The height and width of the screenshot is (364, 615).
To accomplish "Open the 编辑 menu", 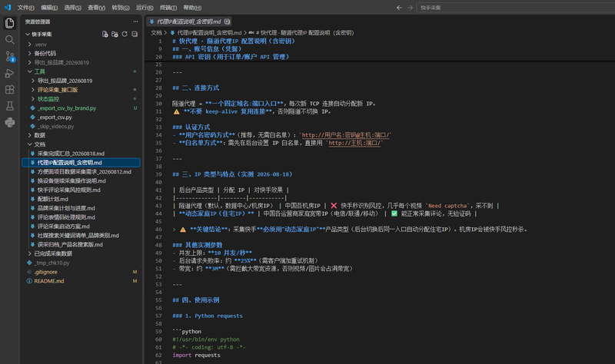I will tap(49, 8).
